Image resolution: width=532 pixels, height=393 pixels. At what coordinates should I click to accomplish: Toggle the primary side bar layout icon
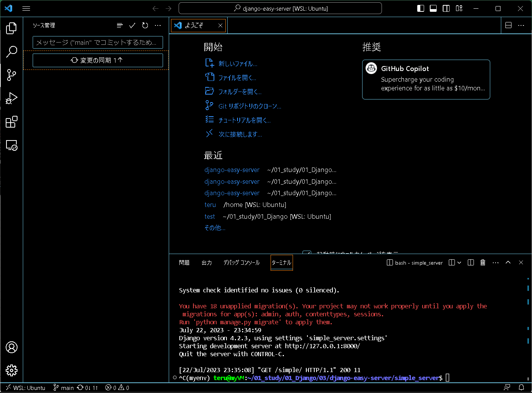421,8
